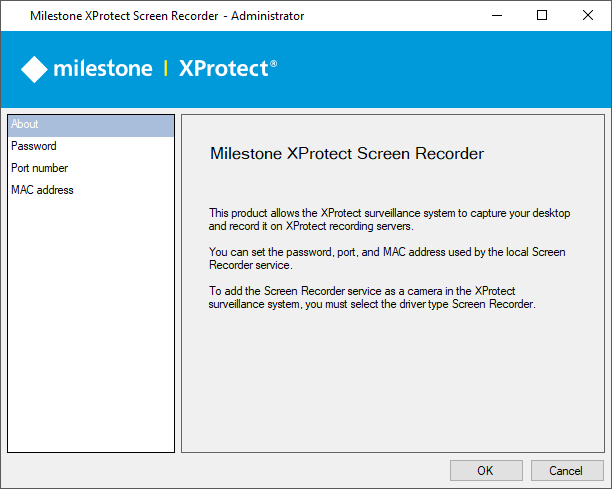Click the empty area below MAC address
612x489 pixels.
tap(90, 320)
